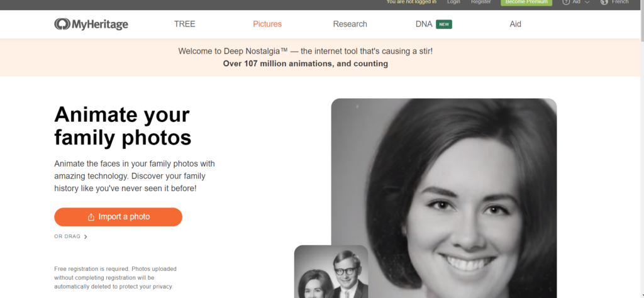Click the Register link
Image resolution: width=644 pixels, height=298 pixels.
pyautogui.click(x=481, y=2)
